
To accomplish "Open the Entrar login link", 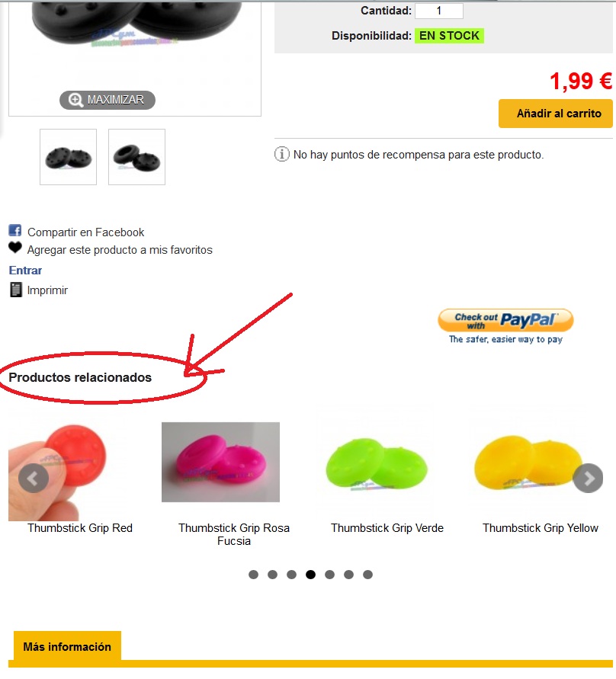I will coord(25,271).
